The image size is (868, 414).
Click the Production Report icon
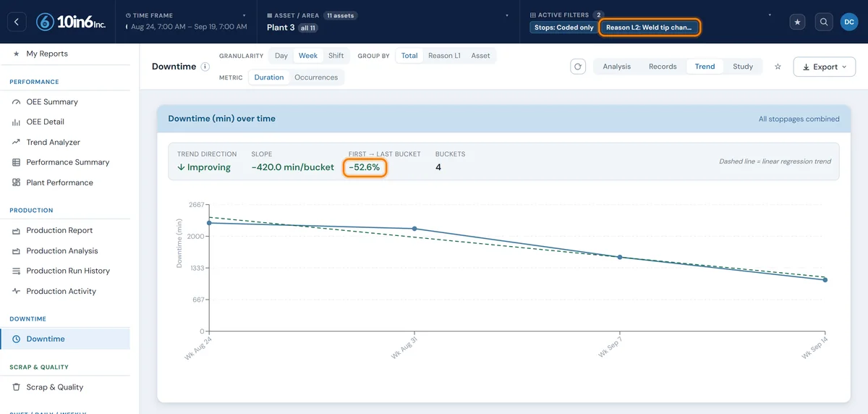17,231
